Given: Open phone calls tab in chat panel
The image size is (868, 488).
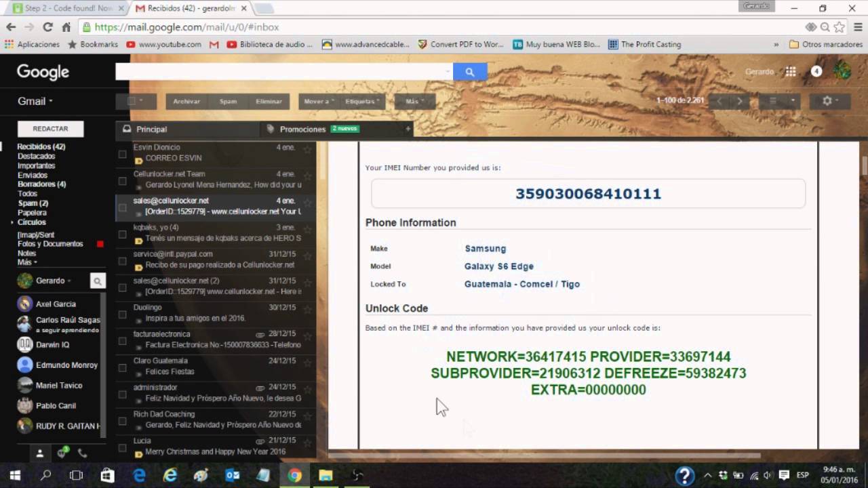Looking at the screenshot, I should point(83,453).
